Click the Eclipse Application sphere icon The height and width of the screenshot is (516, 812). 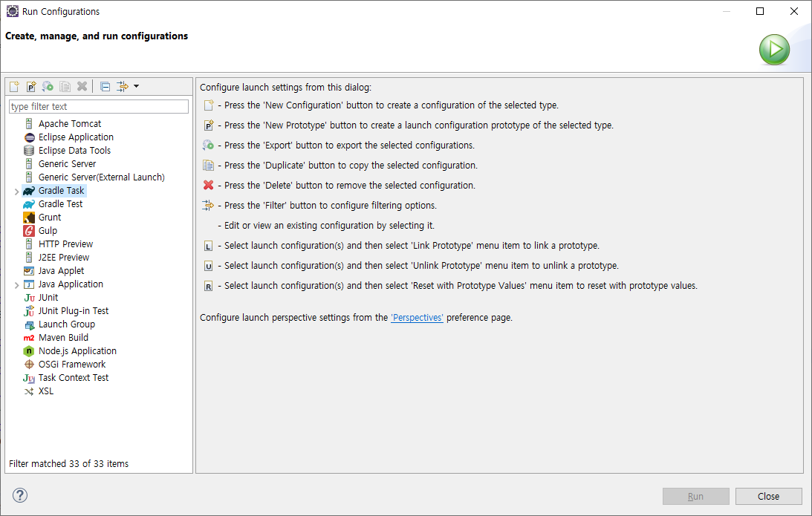point(29,137)
